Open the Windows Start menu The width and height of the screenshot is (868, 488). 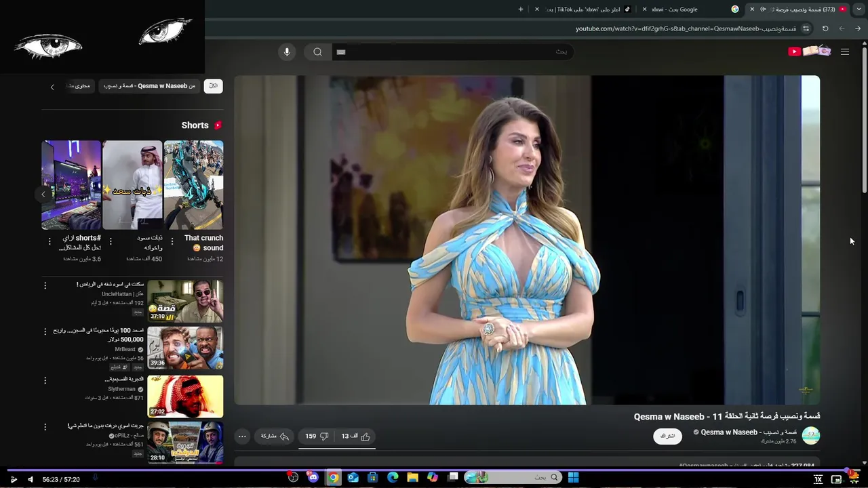click(x=573, y=477)
